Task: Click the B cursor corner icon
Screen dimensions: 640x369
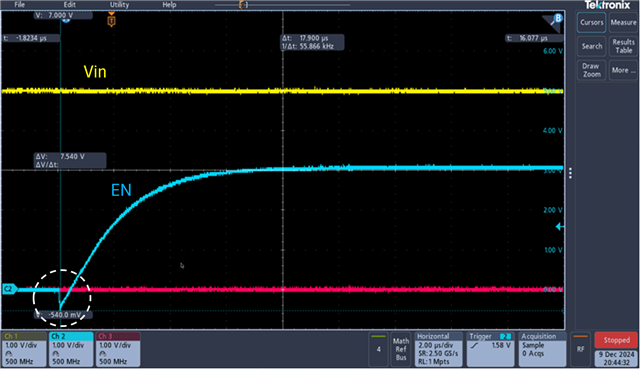Action: point(553,23)
